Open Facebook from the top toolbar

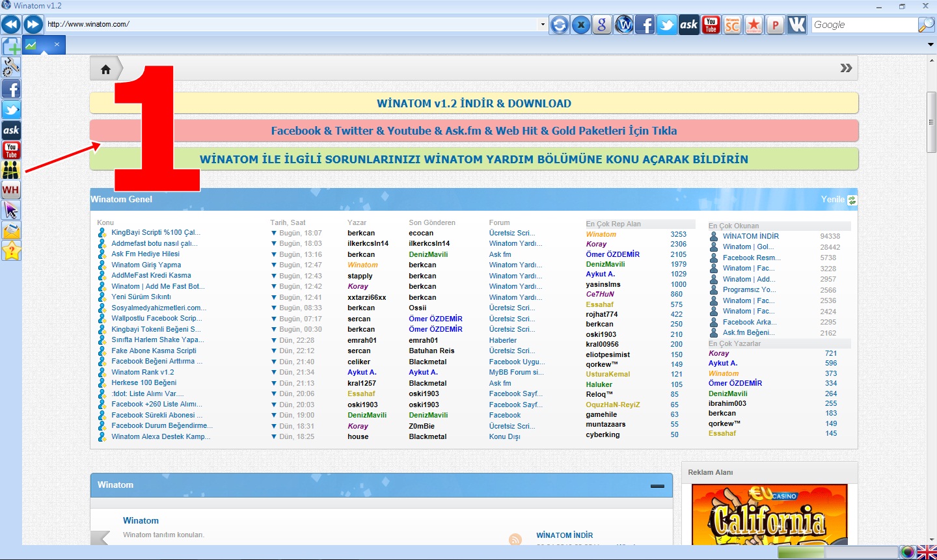(x=645, y=25)
